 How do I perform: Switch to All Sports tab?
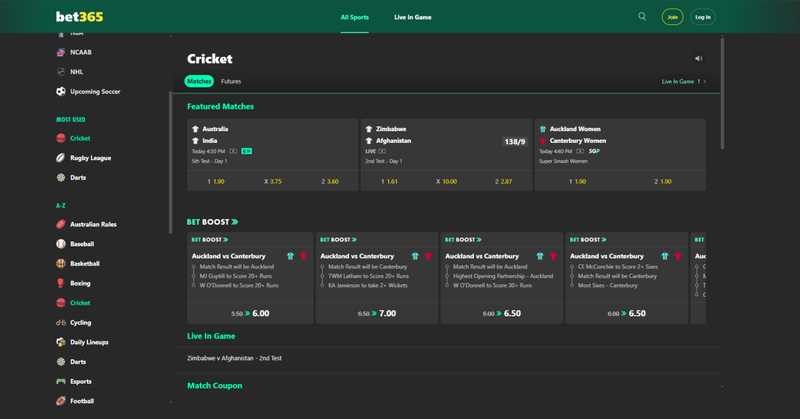click(x=355, y=17)
